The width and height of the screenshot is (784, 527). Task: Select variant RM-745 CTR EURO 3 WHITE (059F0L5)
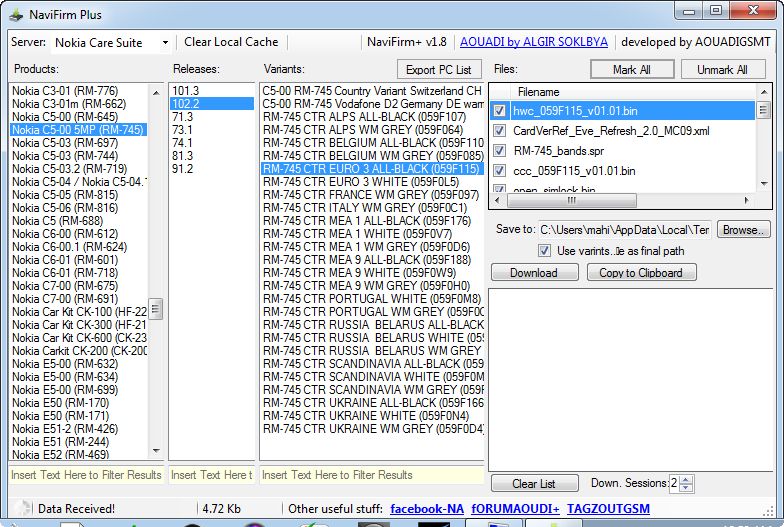[x=372, y=182]
